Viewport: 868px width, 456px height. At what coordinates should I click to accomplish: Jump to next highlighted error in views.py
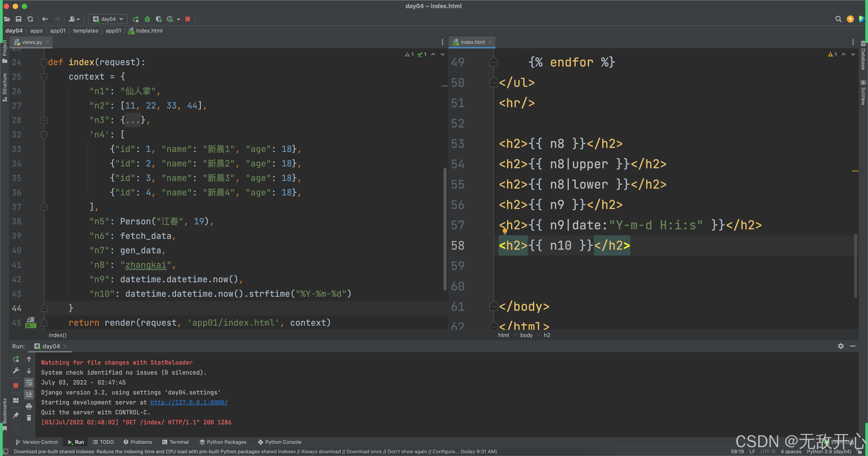click(442, 54)
